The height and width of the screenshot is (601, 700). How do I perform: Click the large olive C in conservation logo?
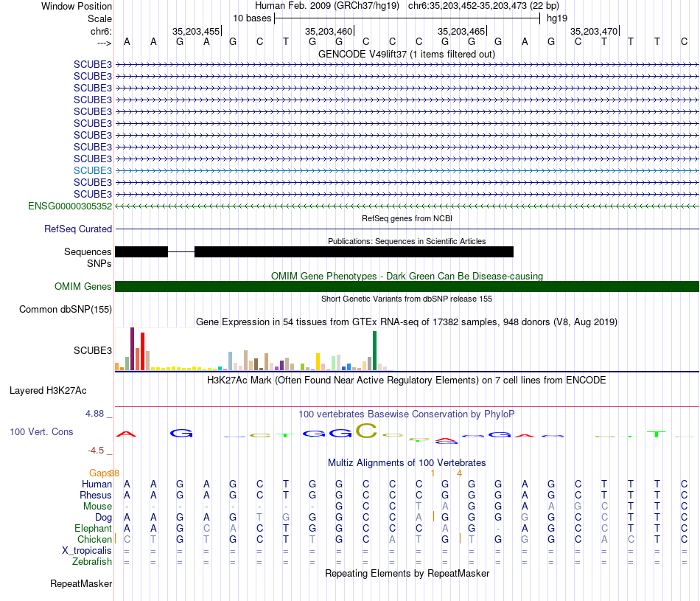pyautogui.click(x=366, y=431)
